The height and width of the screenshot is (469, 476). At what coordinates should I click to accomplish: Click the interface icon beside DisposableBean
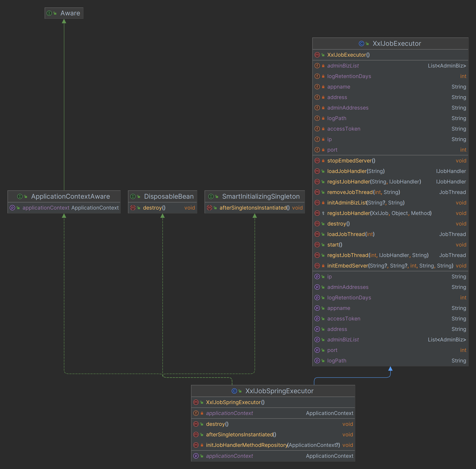pyautogui.click(x=133, y=196)
